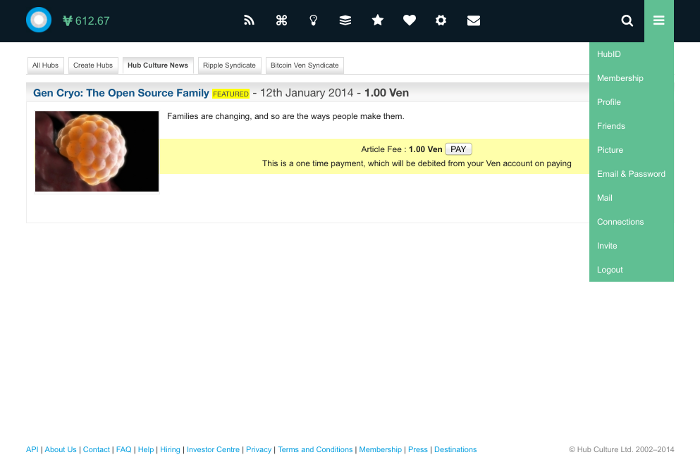Click the heart icon in navigation
The width and height of the screenshot is (700, 462).
[x=409, y=20]
